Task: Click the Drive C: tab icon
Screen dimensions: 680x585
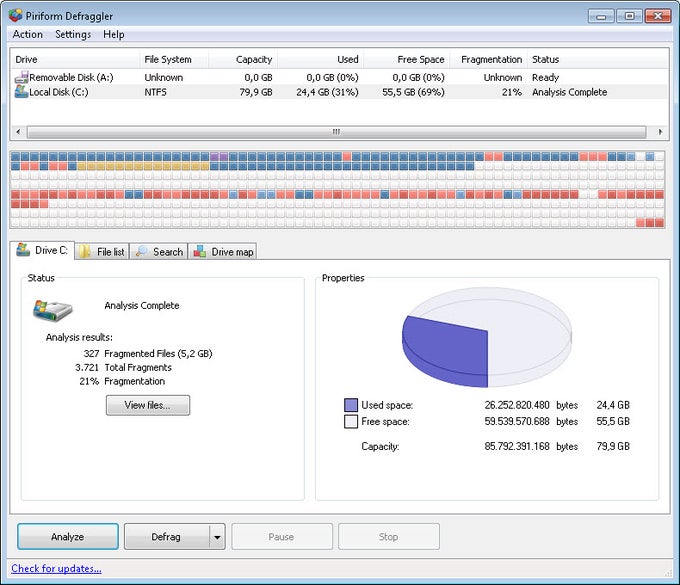Action: click(x=23, y=250)
